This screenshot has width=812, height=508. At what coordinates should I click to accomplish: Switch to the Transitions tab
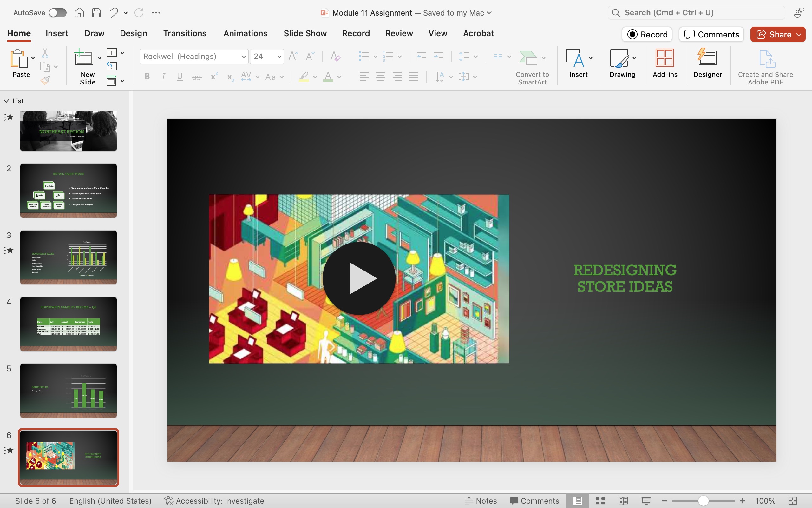(x=185, y=33)
